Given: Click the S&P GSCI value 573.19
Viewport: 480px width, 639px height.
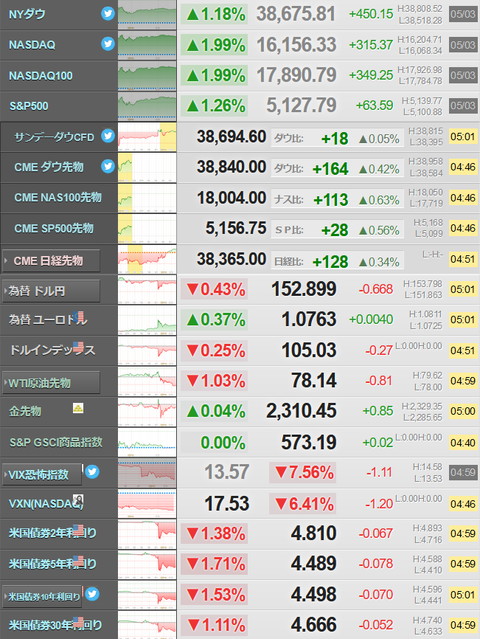Looking at the screenshot, I should click(x=309, y=442).
